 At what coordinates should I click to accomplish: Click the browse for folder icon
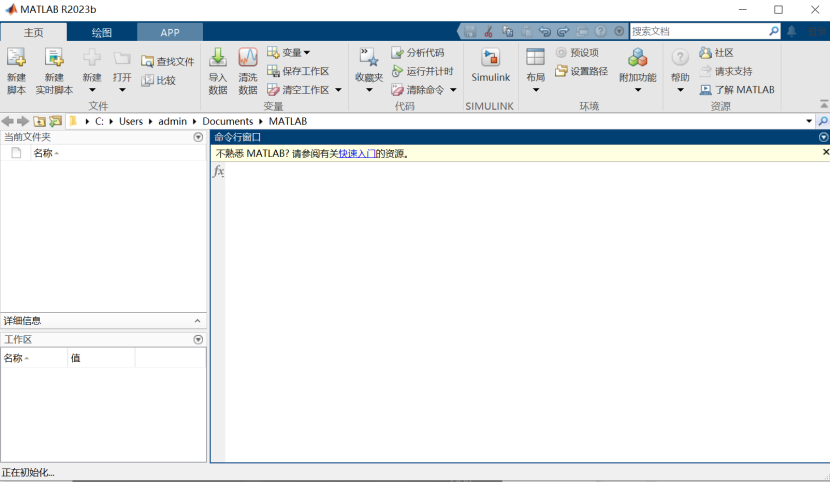coord(56,121)
